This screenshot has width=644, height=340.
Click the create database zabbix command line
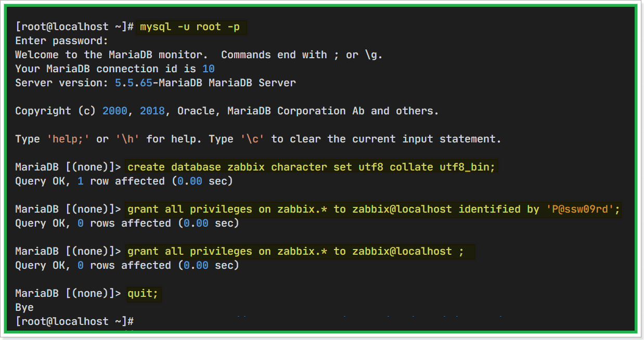(311, 167)
